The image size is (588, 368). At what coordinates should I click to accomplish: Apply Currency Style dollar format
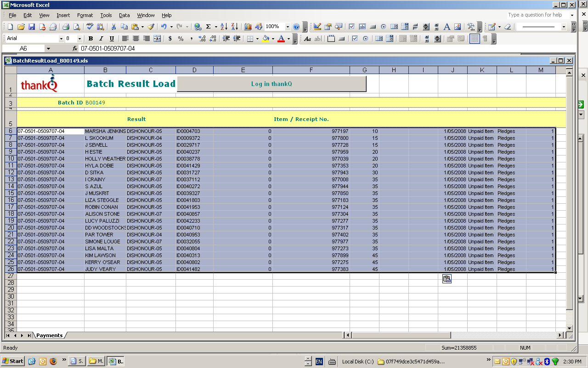(170, 39)
